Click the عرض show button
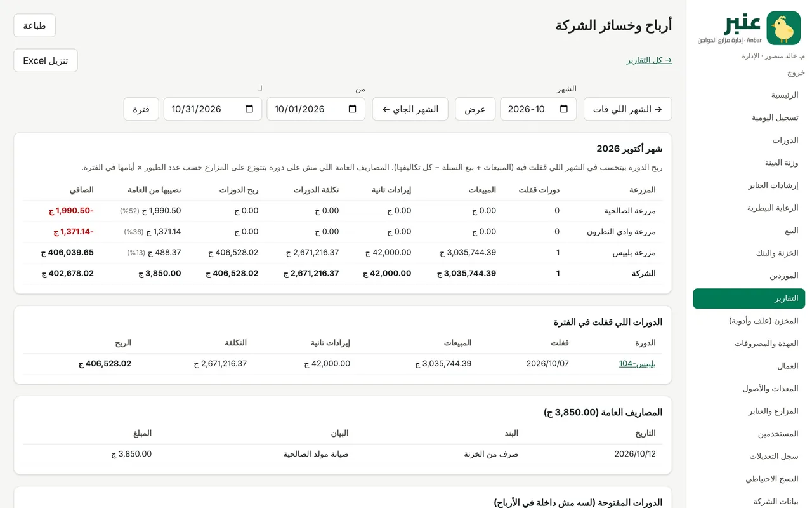812x508 pixels. [x=475, y=109]
